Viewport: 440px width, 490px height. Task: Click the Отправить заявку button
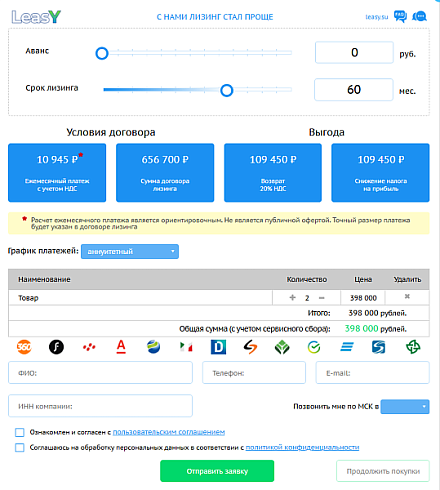pyautogui.click(x=217, y=471)
